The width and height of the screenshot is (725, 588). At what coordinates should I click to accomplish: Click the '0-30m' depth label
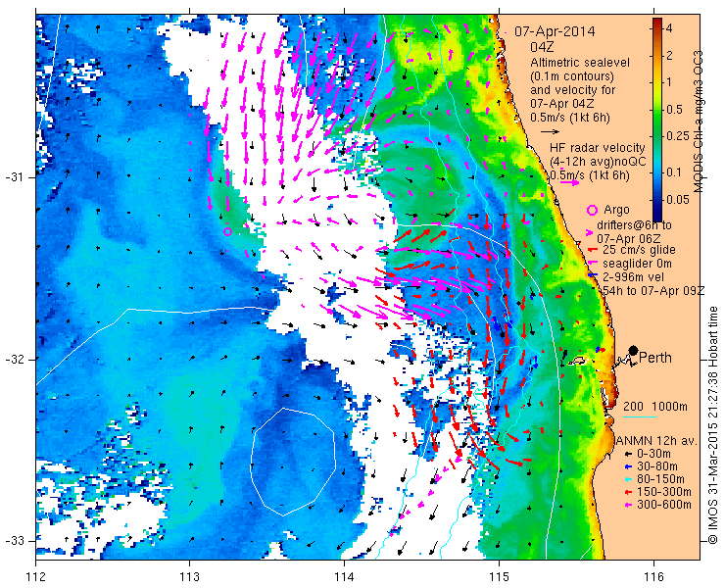point(653,454)
